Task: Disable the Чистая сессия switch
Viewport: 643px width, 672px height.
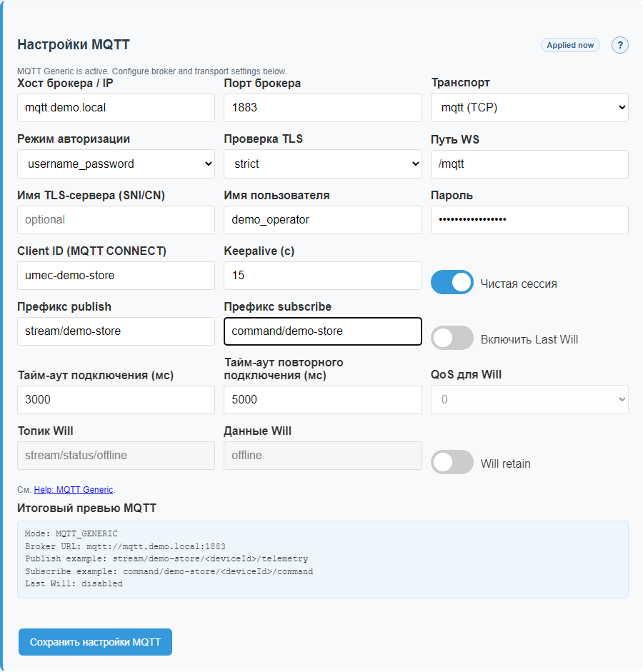Action: click(x=452, y=282)
